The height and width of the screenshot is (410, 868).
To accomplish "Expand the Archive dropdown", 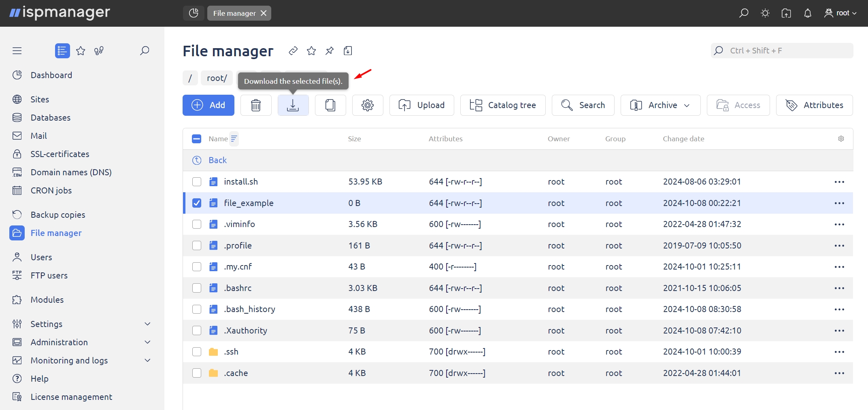I will 660,105.
